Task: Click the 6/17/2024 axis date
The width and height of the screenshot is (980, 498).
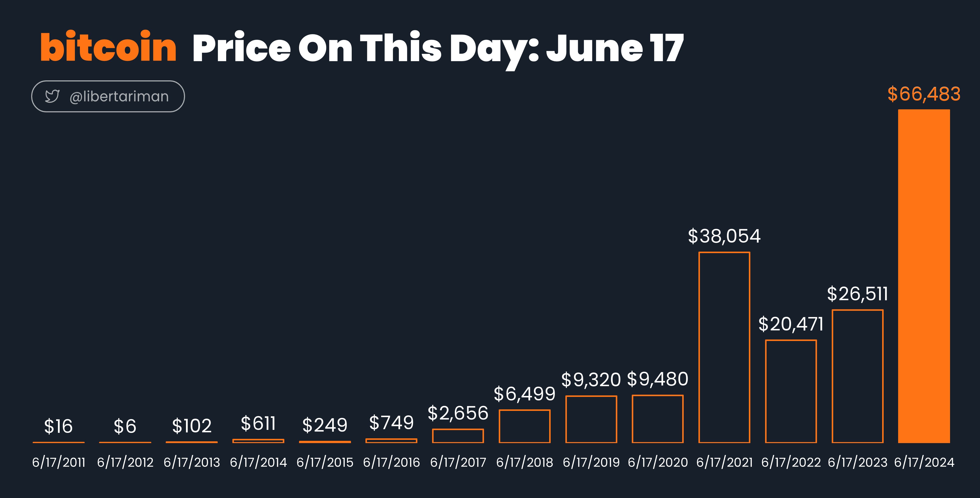Action: tap(924, 462)
